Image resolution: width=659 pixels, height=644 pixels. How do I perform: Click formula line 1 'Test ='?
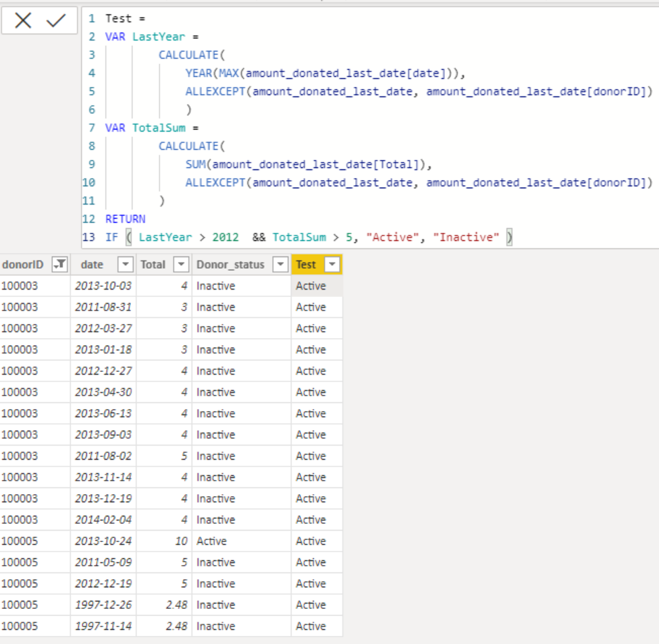125,18
